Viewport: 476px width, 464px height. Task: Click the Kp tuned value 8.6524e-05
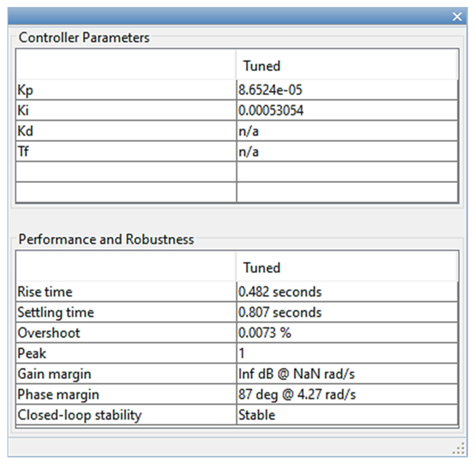click(x=270, y=90)
